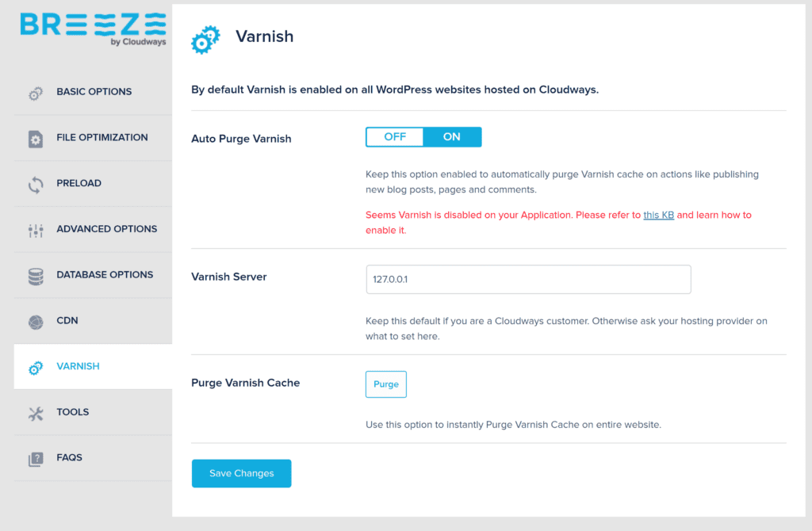Click the File Optimization document icon
The height and width of the screenshot is (531, 812).
pos(36,139)
